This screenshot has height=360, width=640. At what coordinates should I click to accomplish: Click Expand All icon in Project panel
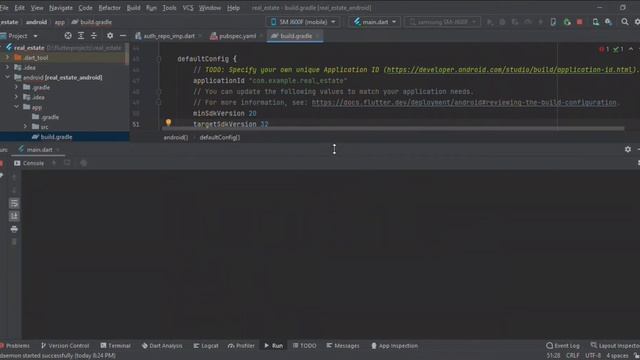(81, 36)
